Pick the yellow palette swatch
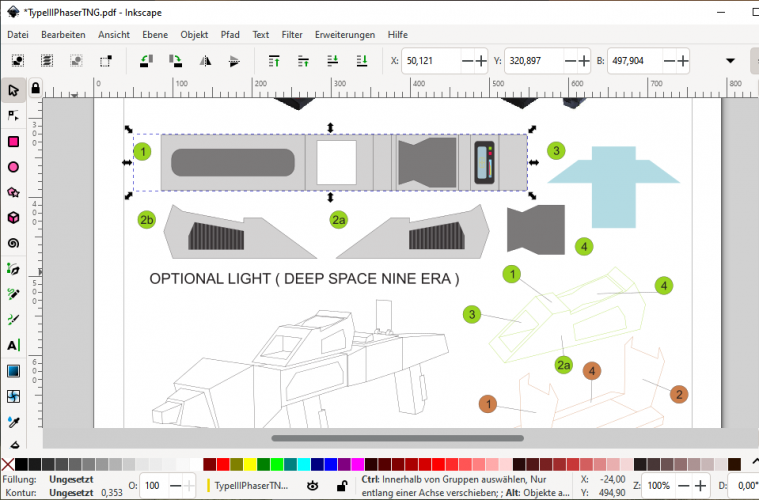Screen dimensions: 759x500 [x=250, y=465]
